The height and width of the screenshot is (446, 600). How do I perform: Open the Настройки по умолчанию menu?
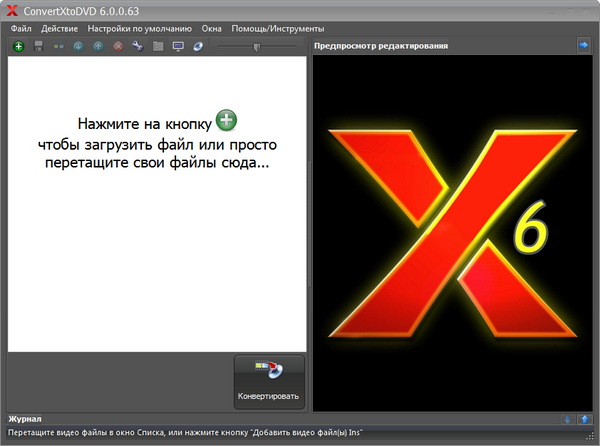click(139, 29)
